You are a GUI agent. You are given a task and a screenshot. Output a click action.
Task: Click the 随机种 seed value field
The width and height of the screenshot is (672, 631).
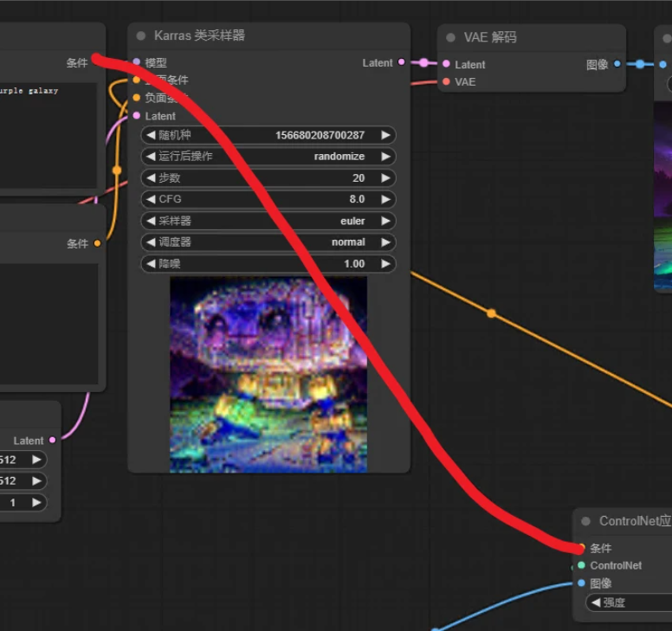coord(319,135)
